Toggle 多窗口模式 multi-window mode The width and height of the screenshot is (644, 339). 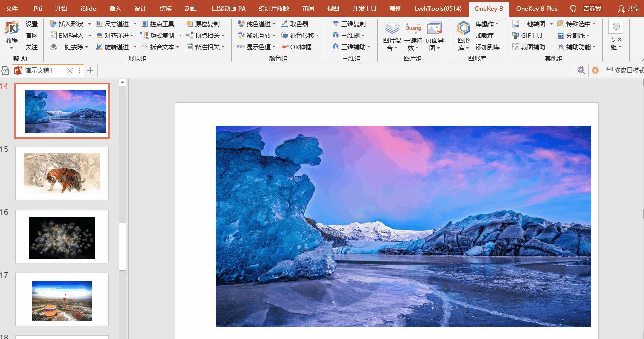624,71
